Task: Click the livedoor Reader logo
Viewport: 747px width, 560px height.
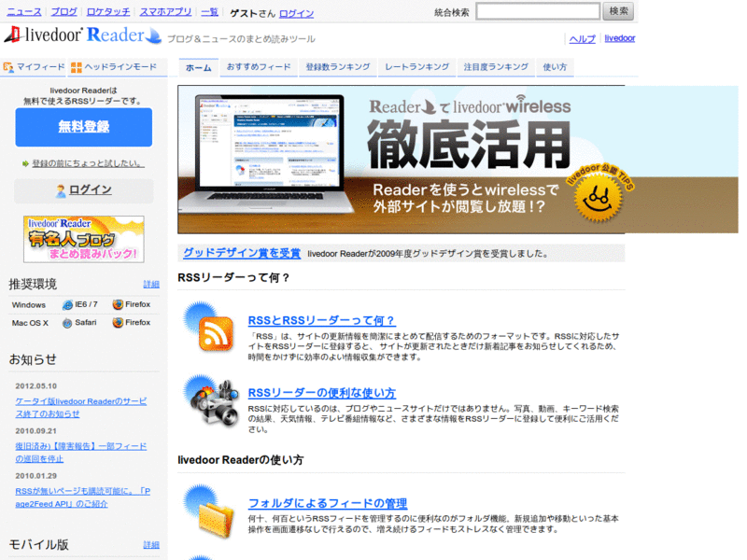Action: (x=82, y=35)
